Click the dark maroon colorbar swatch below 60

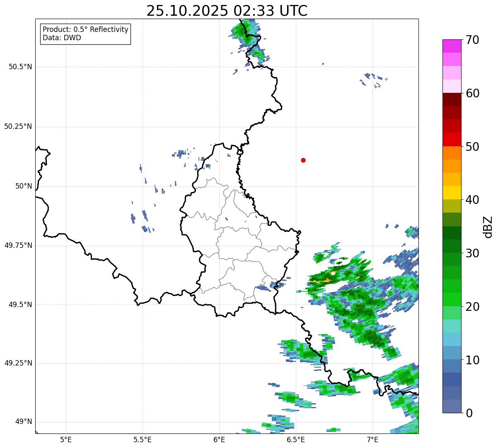(452, 99)
